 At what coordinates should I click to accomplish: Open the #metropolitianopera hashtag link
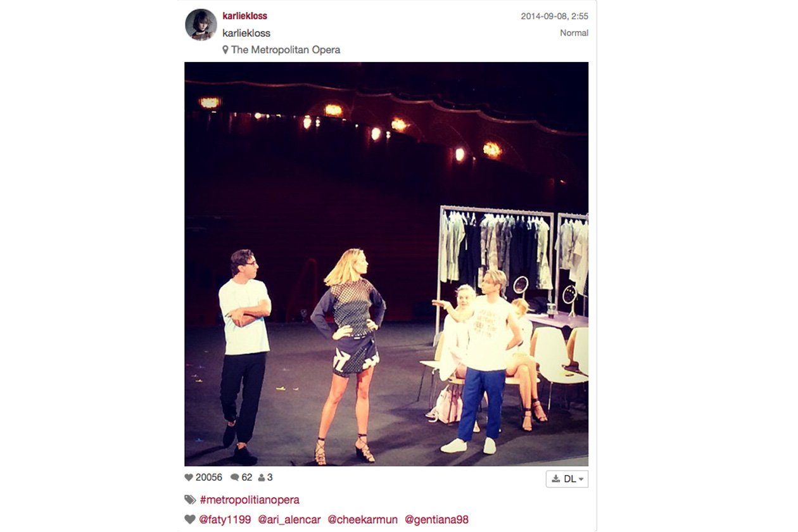pyautogui.click(x=250, y=500)
